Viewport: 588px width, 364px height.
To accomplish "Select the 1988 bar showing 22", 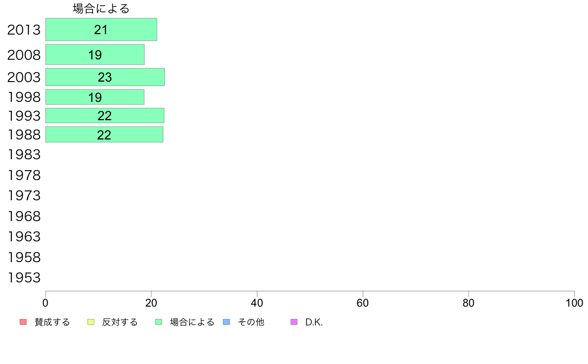I will click(104, 135).
